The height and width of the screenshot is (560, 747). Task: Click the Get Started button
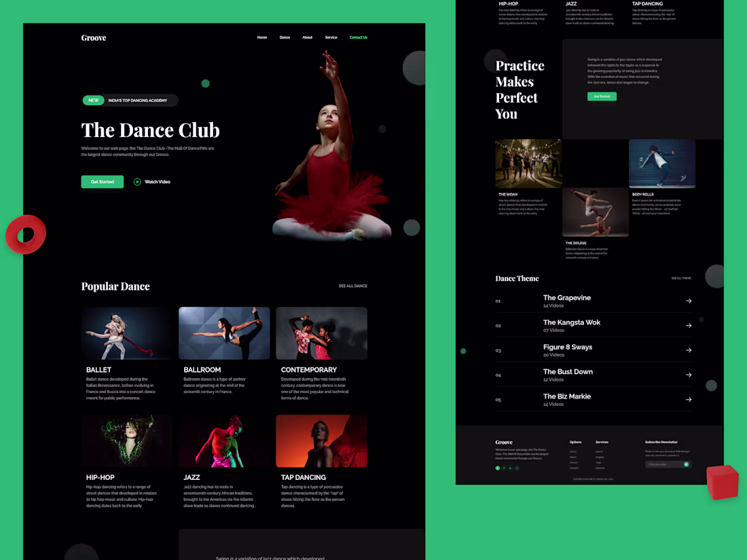click(102, 181)
